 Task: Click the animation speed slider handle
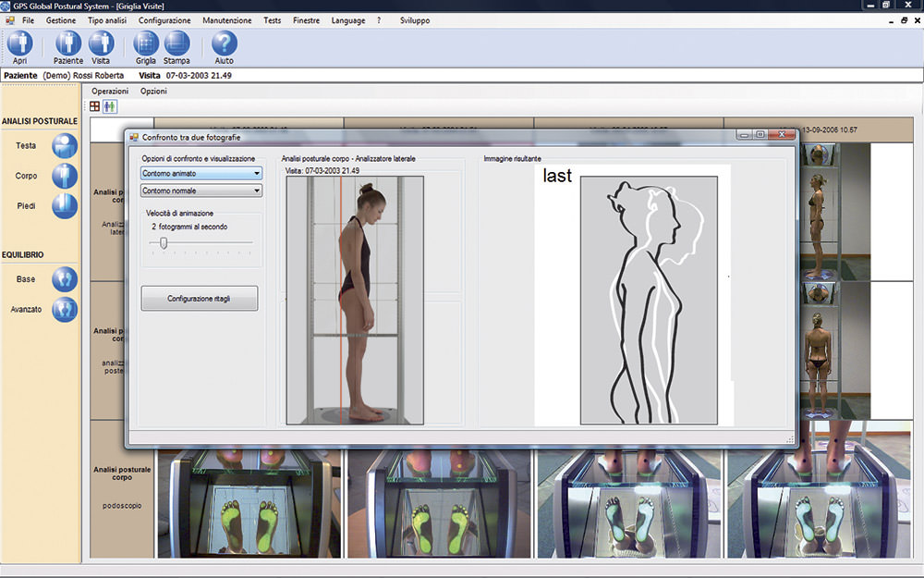(164, 243)
